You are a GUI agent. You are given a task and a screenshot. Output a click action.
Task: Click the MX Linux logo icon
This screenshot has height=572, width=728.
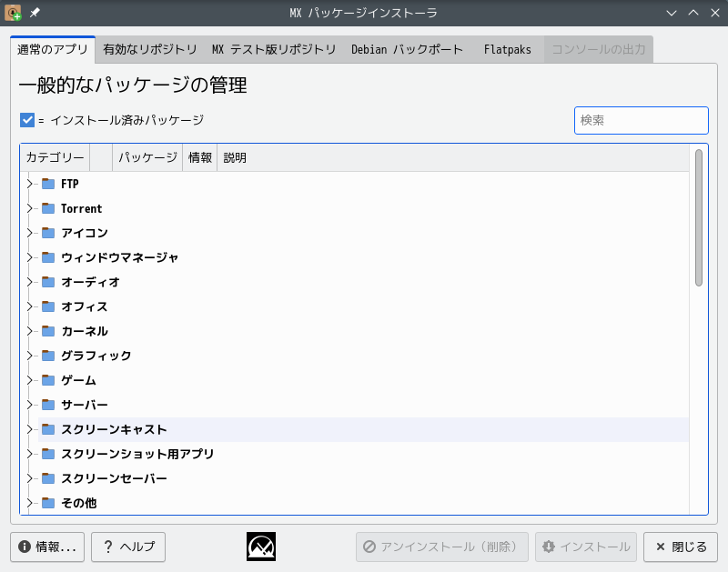(261, 547)
